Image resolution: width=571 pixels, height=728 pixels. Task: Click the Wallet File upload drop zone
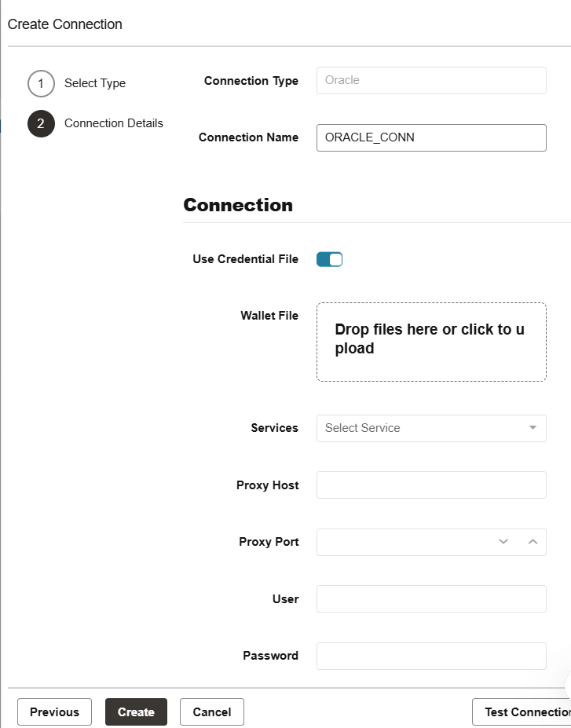coord(431,342)
